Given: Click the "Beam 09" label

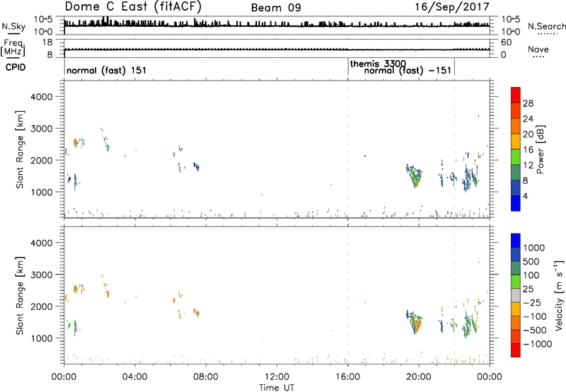Looking at the screenshot, I should [276, 8].
